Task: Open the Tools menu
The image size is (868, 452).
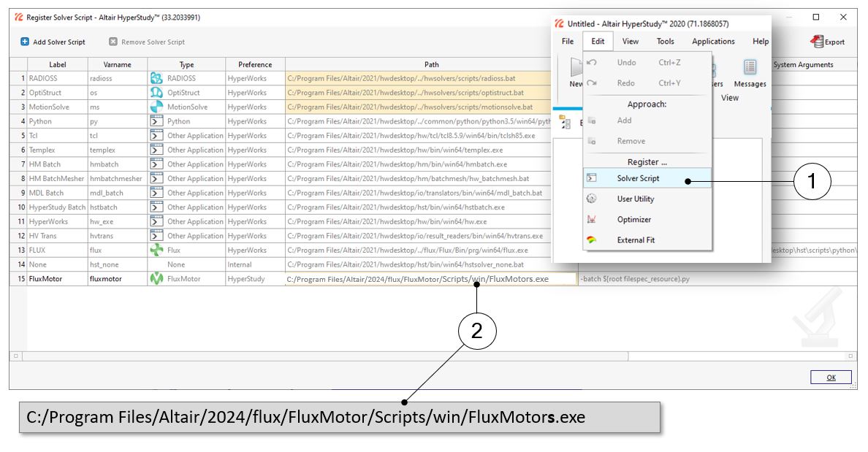Action: tap(665, 42)
